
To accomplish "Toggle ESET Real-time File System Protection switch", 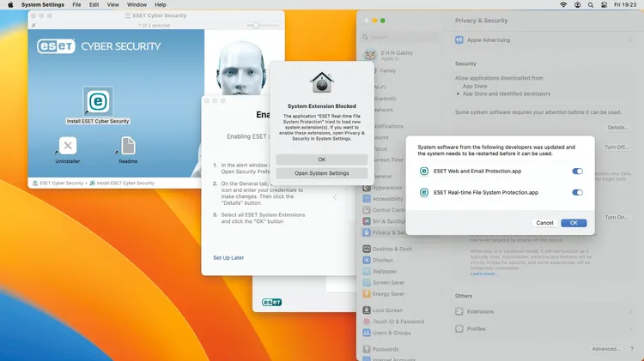I will (x=578, y=192).
